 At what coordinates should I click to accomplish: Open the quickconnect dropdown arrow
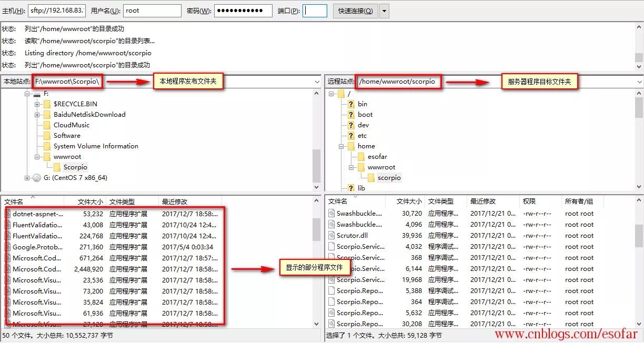click(385, 11)
